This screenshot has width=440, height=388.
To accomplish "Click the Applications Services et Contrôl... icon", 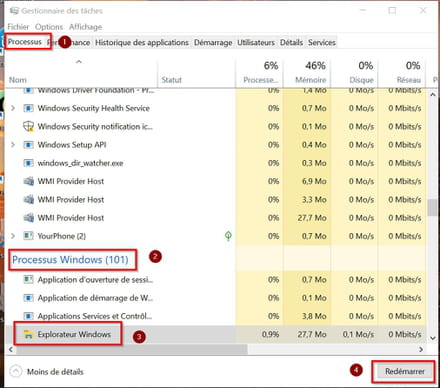I will click(x=28, y=316).
